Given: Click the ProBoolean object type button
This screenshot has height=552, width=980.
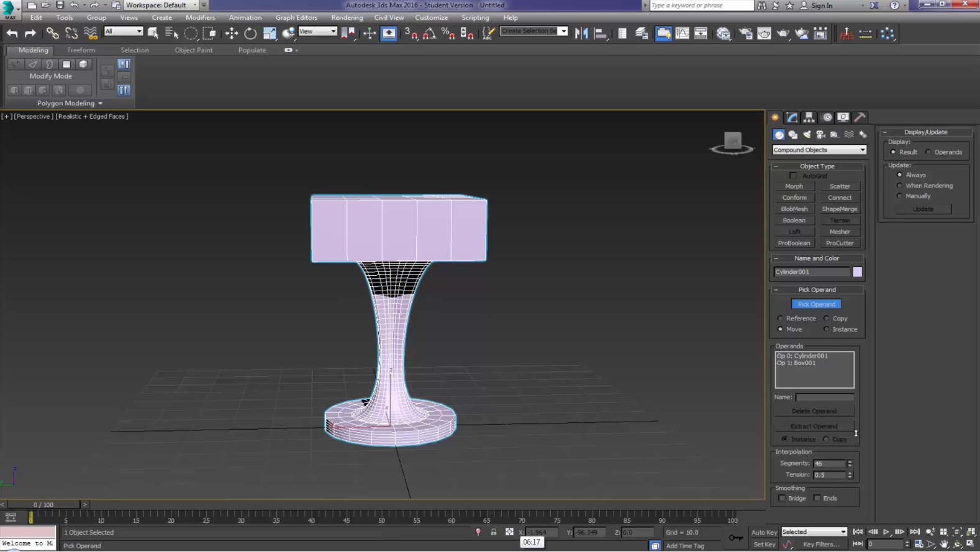Looking at the screenshot, I should pos(794,243).
